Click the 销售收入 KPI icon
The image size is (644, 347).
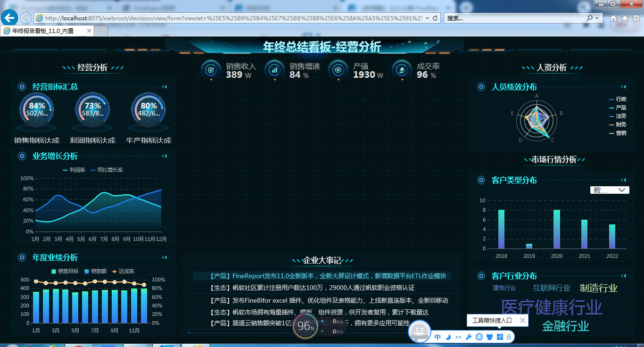coord(211,70)
